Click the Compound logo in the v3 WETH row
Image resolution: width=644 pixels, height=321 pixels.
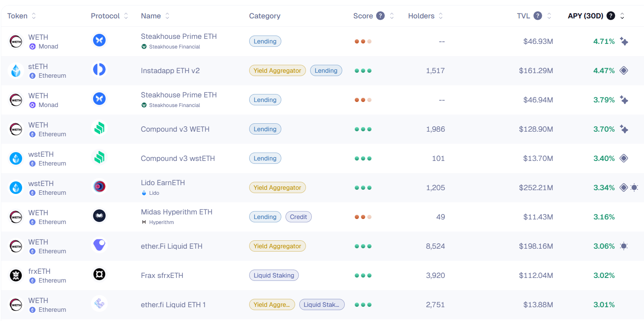click(99, 128)
